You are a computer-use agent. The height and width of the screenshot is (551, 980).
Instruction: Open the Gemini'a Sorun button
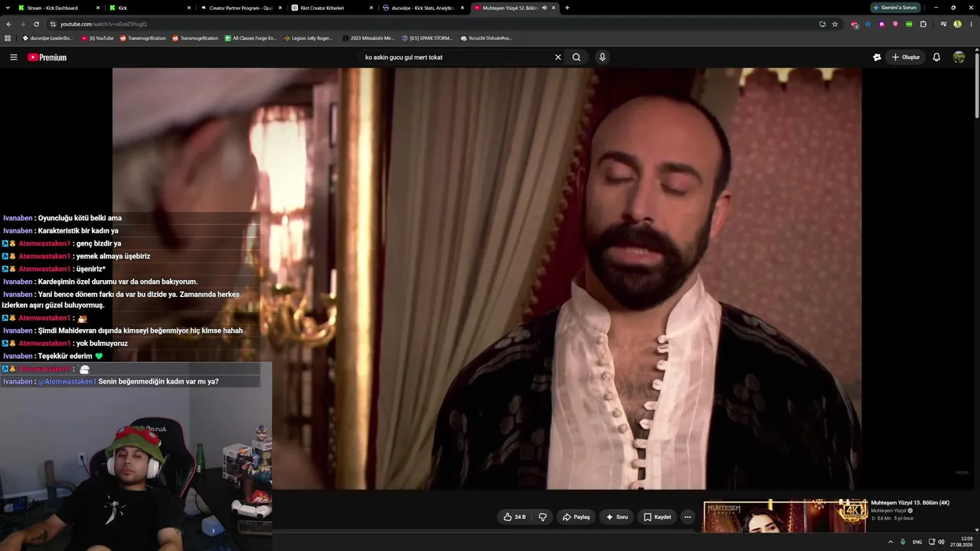(x=895, y=8)
